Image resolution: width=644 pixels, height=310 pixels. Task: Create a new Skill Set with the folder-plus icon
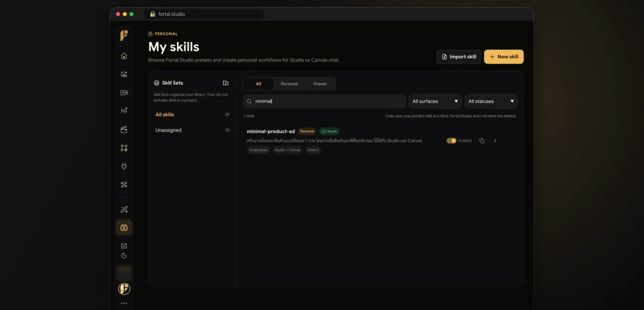coord(225,83)
